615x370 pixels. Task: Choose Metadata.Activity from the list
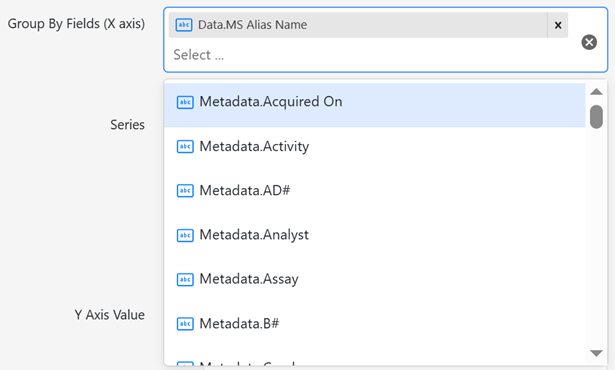375,146
